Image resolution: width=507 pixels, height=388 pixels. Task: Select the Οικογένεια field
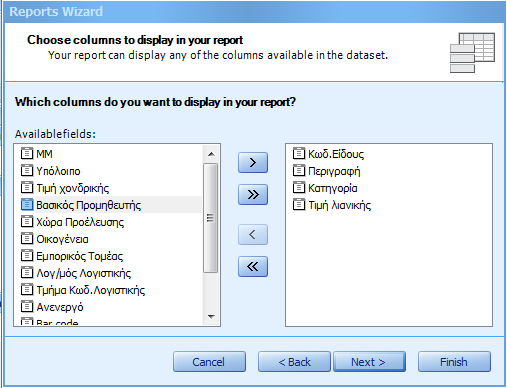pos(62,239)
